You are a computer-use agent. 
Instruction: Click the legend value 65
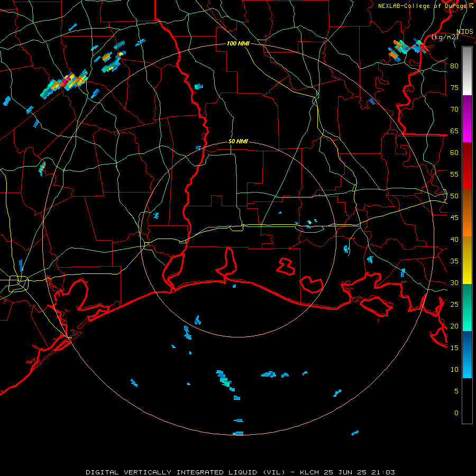point(454,131)
